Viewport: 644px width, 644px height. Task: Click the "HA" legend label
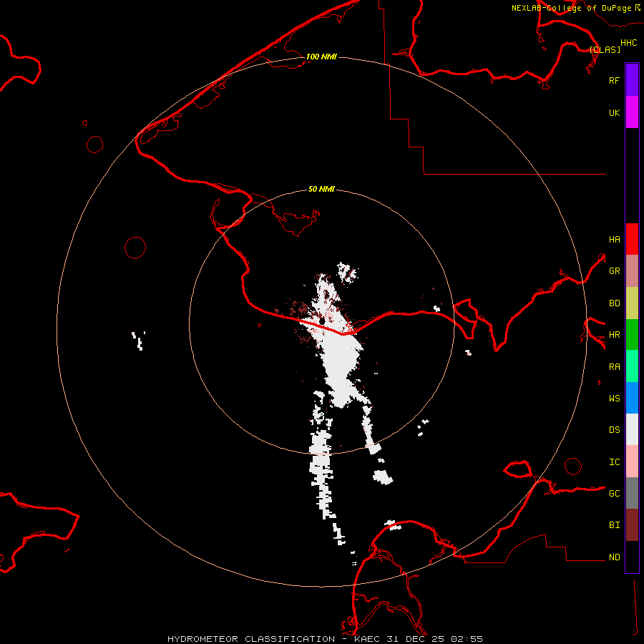pos(614,239)
